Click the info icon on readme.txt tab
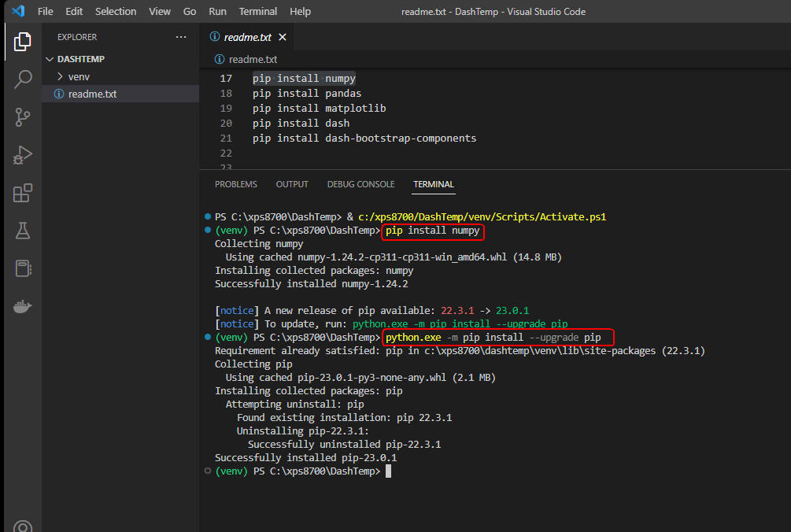 (x=214, y=37)
